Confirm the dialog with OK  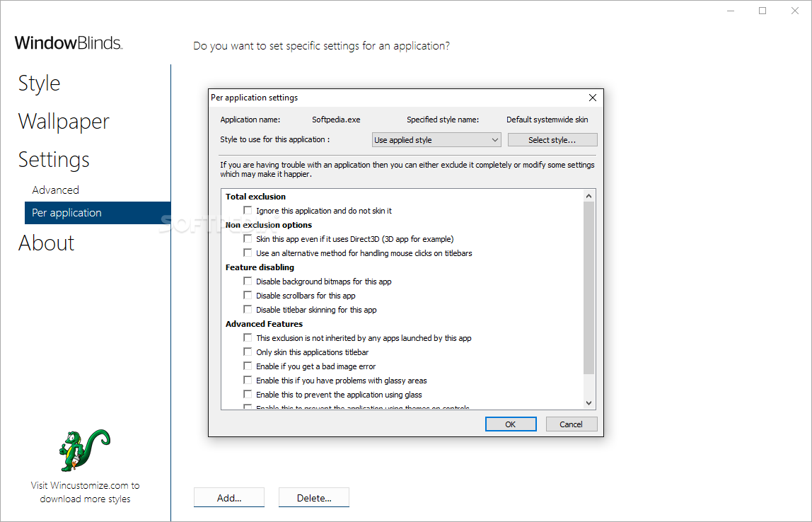(511, 424)
